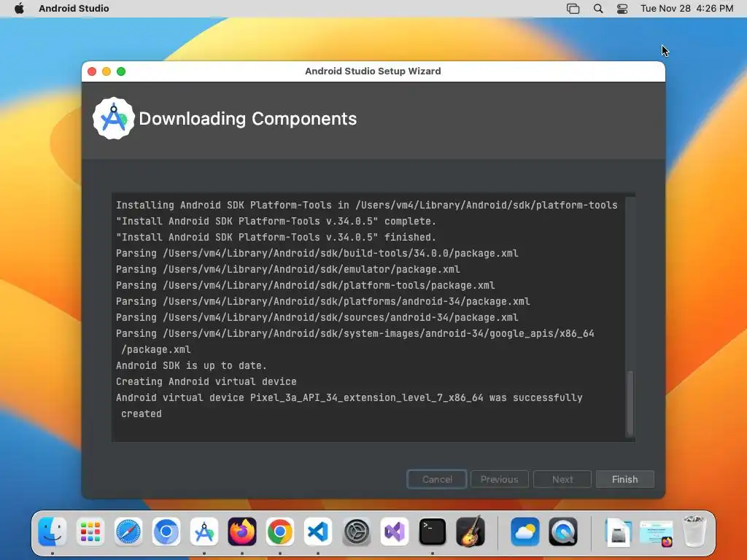Click the Android Studio logo in wizard header

(113, 119)
